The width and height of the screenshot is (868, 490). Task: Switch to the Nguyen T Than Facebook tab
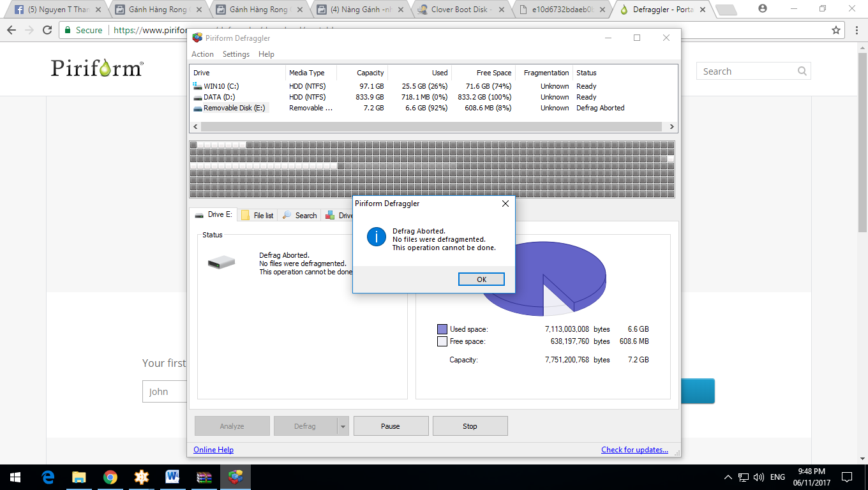tap(59, 10)
